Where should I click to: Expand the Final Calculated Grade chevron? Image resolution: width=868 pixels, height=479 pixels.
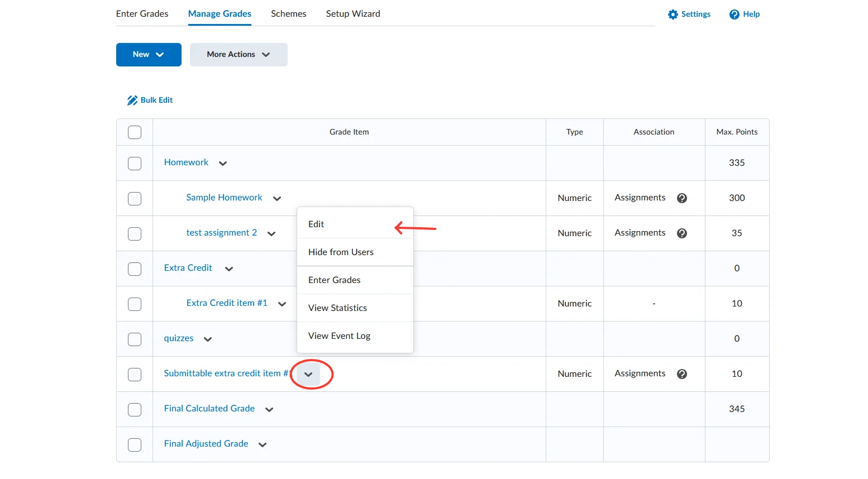(269, 409)
